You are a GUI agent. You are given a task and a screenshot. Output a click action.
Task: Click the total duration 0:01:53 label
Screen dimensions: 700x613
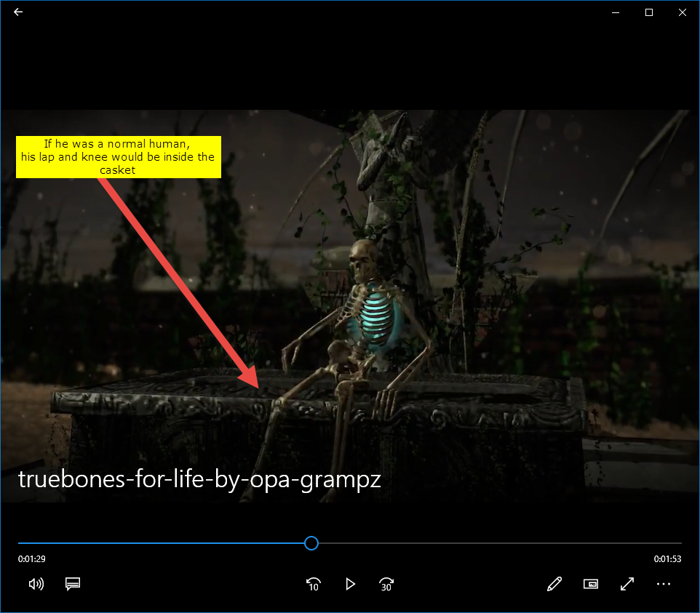coord(667,559)
